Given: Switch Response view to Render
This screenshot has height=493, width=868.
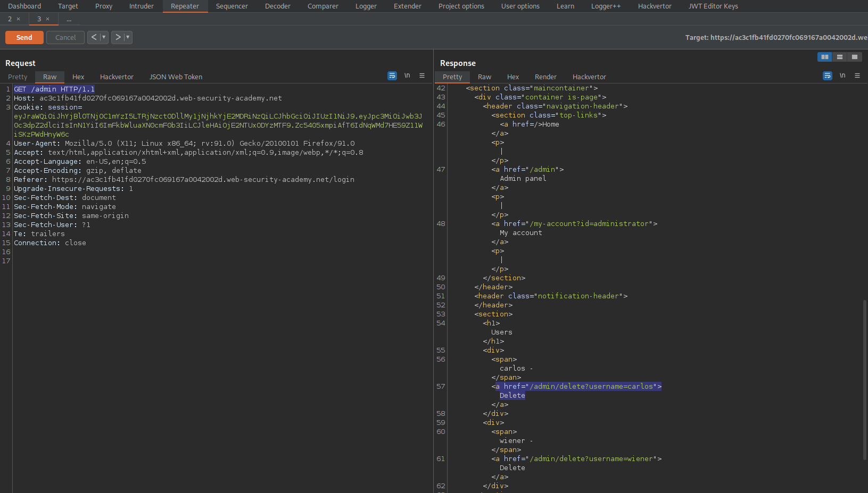Looking at the screenshot, I should pyautogui.click(x=546, y=77).
